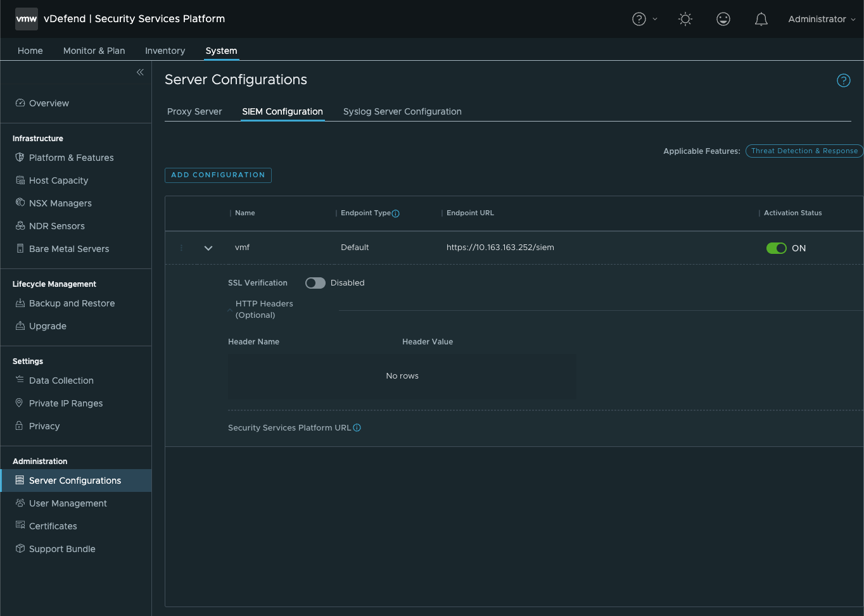Click the page help icon beside Server Configurations
864x616 pixels.
pyautogui.click(x=843, y=80)
